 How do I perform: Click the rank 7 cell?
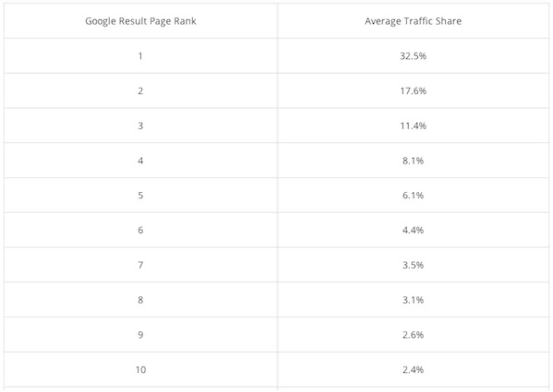(x=141, y=265)
